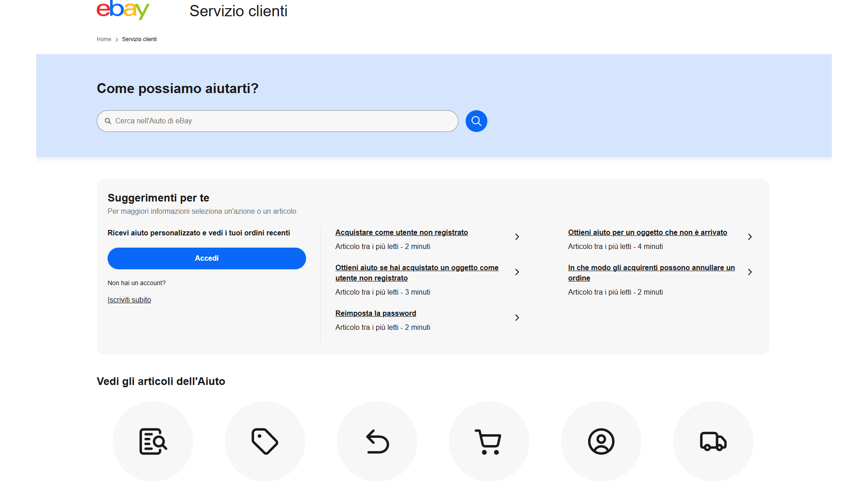868x488 pixels.
Task: Open the return arrow category icon
Action: tap(377, 441)
